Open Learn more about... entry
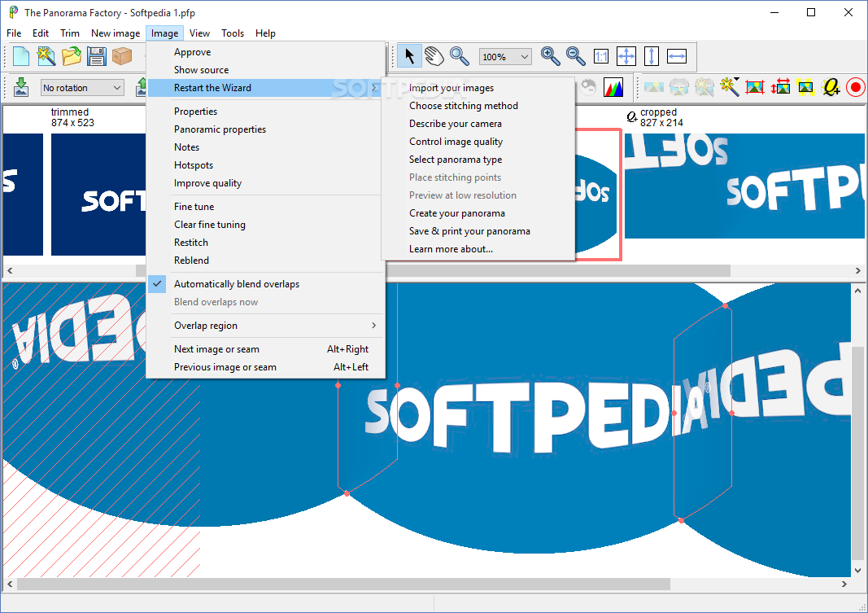Screen dimensions: 868x613 tap(478, 249)
